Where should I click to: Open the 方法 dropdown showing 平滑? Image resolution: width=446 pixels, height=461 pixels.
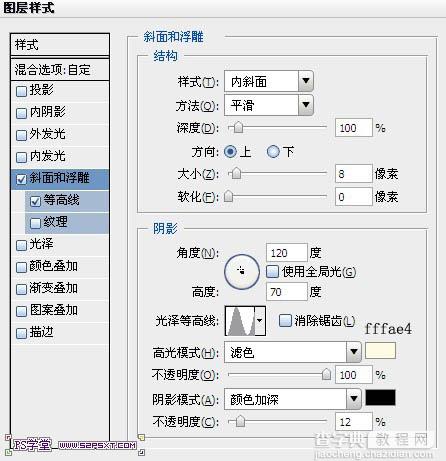coord(269,105)
